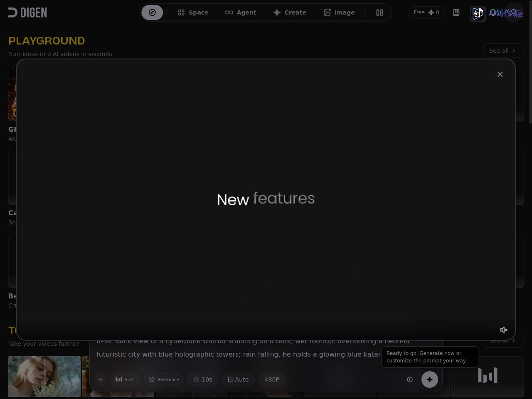Open the bookmark guide icon in header
Viewport: 532px width, 399px height.
pos(456,12)
